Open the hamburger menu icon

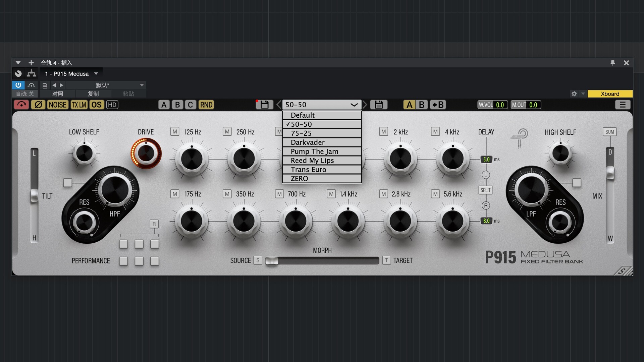622,105
